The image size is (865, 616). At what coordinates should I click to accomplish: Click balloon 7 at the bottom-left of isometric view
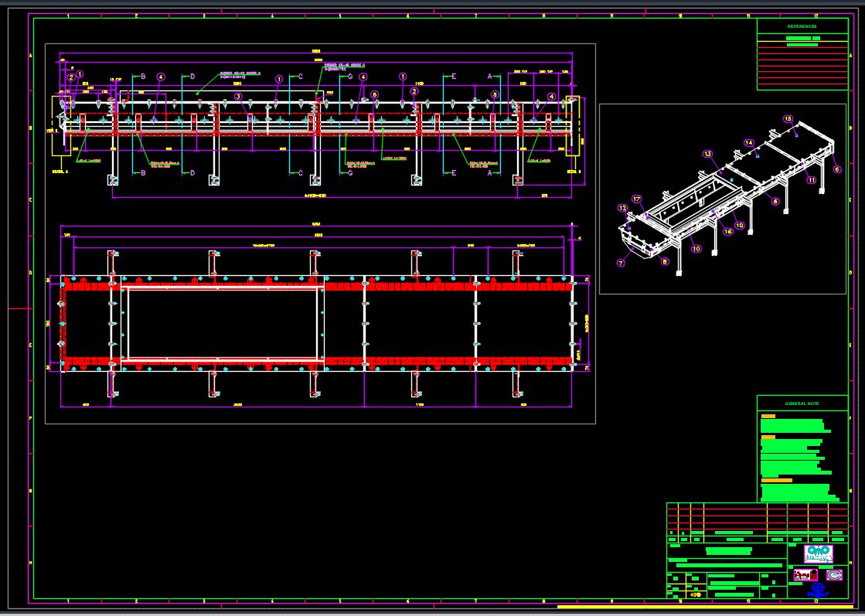(x=620, y=263)
